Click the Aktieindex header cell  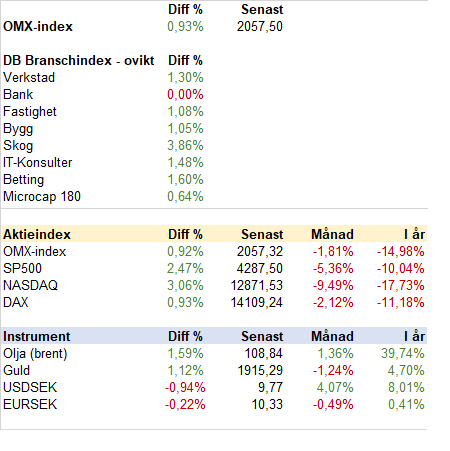(x=37, y=234)
